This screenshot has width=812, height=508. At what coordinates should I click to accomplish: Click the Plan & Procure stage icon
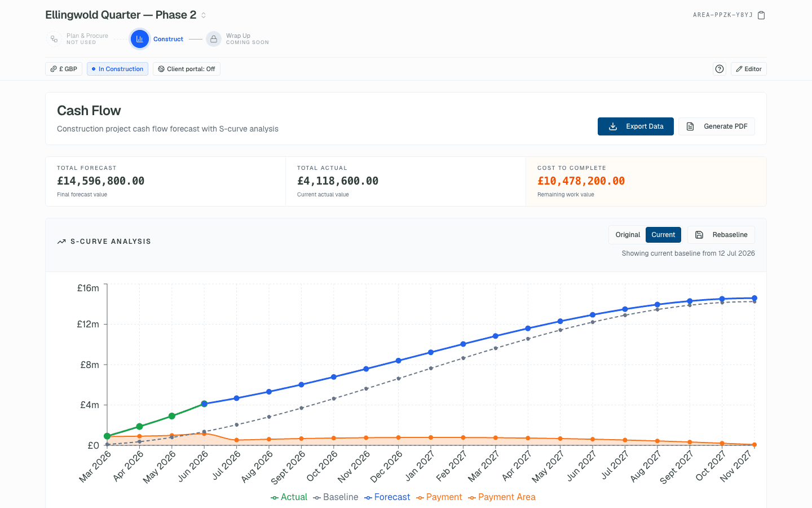pyautogui.click(x=54, y=39)
